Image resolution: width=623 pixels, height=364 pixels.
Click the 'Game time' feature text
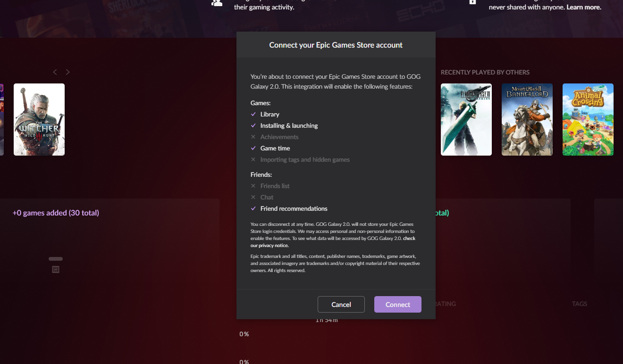click(x=275, y=148)
